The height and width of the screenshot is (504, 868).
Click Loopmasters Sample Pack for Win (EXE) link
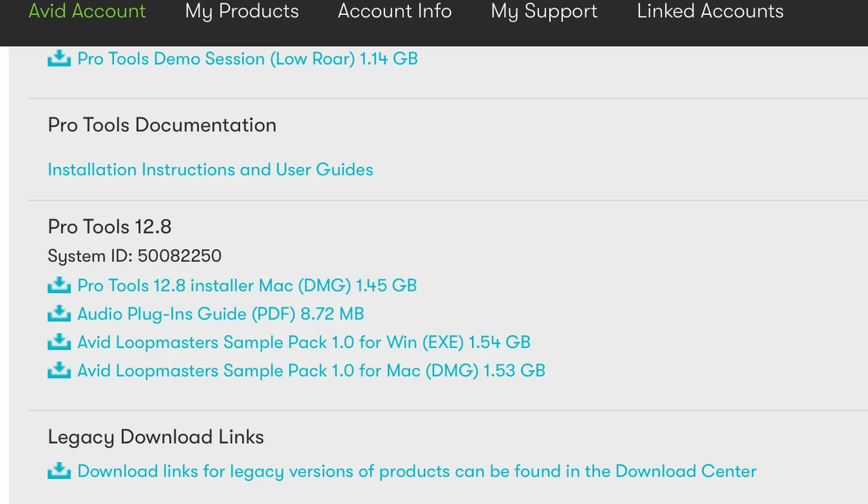[304, 343]
